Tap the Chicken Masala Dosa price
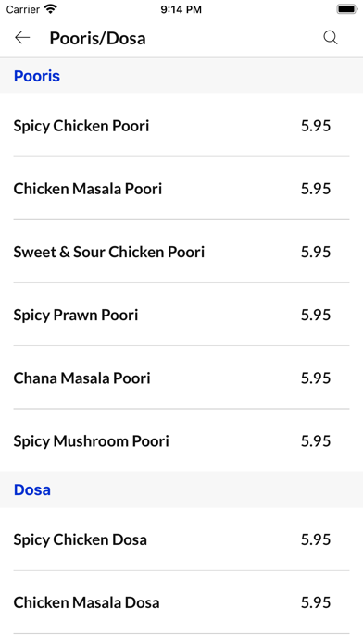 click(x=316, y=602)
